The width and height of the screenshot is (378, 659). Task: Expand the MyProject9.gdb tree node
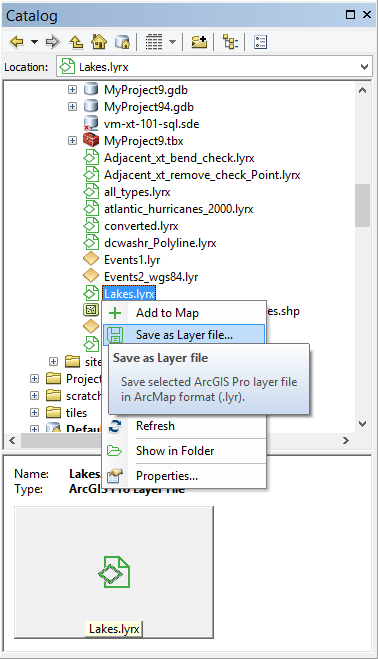click(72, 90)
